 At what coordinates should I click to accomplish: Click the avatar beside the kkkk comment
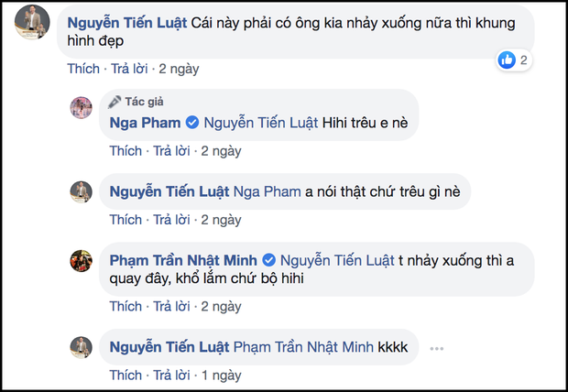pyautogui.click(x=82, y=346)
